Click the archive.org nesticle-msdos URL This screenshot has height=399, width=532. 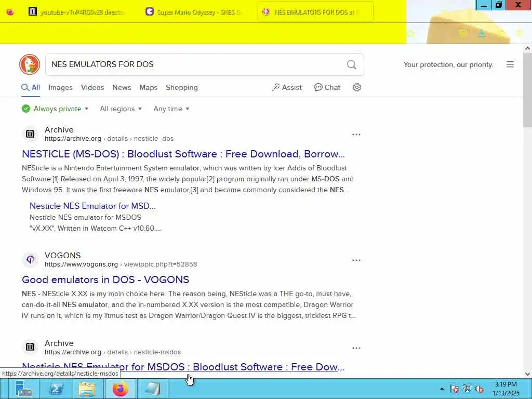click(x=113, y=352)
